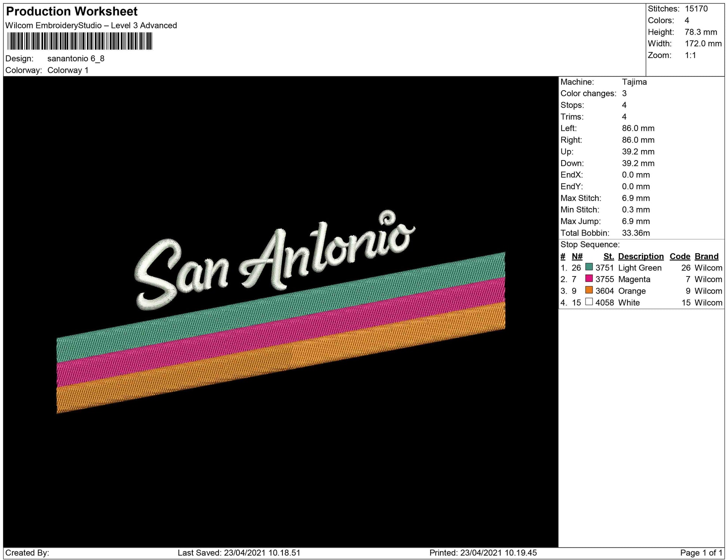
Task: Click the Stitches count 15170
Action: click(x=696, y=9)
